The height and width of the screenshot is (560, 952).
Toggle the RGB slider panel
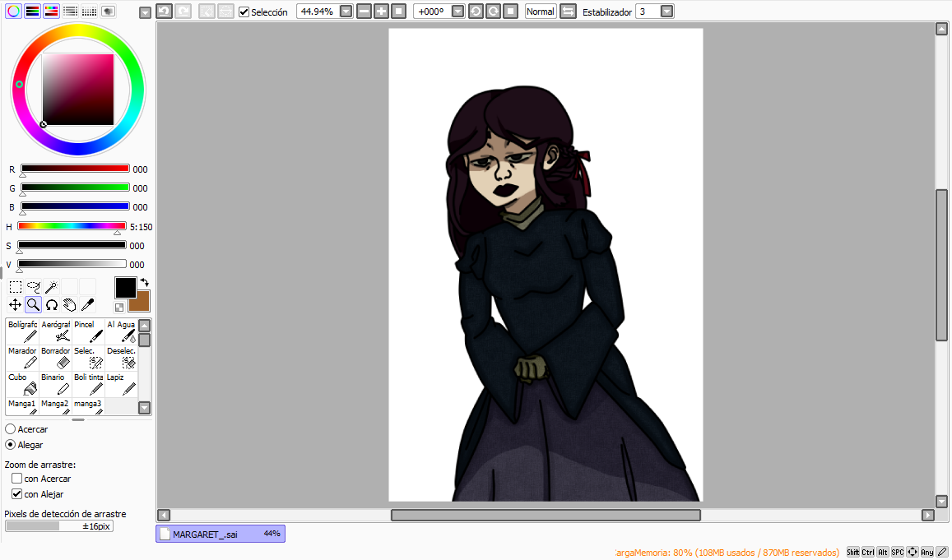pyautogui.click(x=33, y=11)
